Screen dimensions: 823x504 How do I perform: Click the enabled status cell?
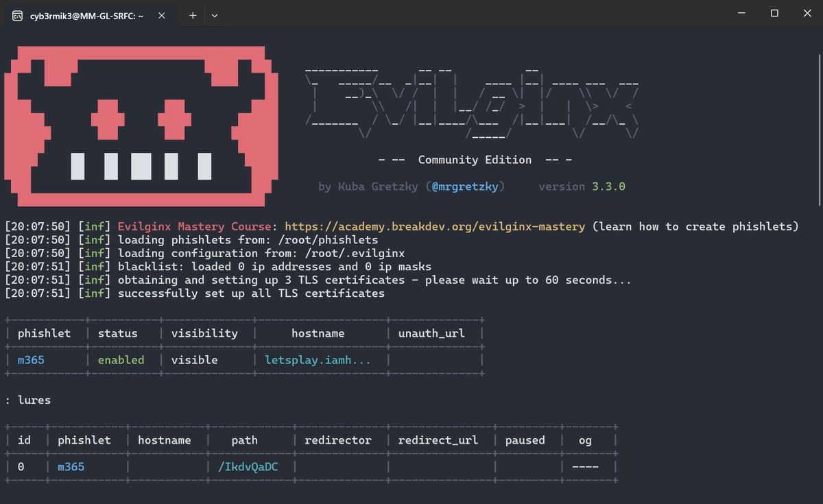(x=121, y=360)
